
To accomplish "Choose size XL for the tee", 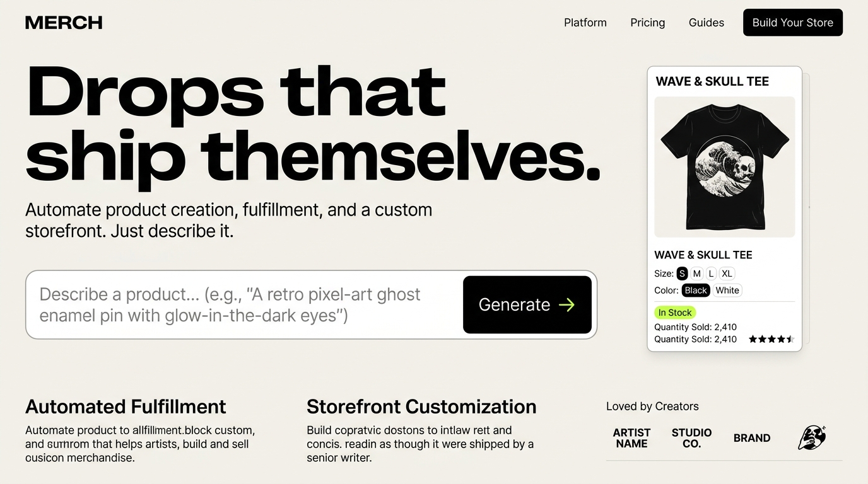I will pos(727,274).
